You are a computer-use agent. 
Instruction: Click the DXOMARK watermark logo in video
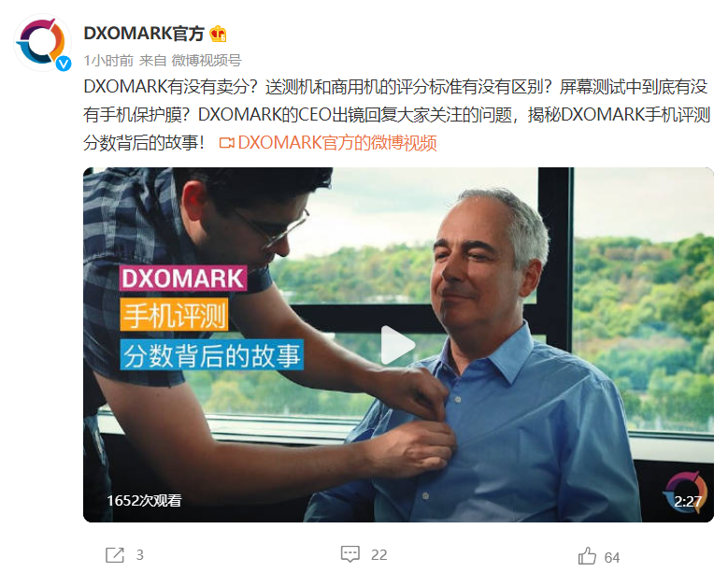click(686, 492)
